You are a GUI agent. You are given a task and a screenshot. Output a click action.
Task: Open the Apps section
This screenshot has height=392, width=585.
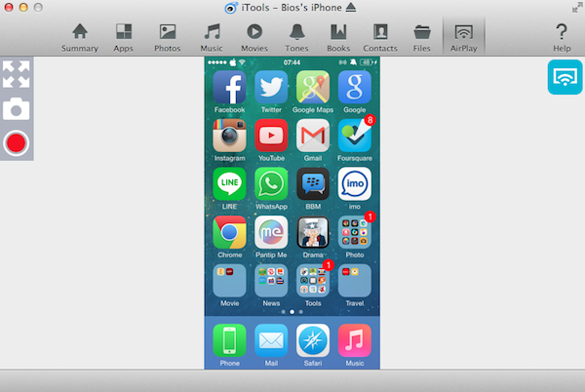click(x=124, y=38)
